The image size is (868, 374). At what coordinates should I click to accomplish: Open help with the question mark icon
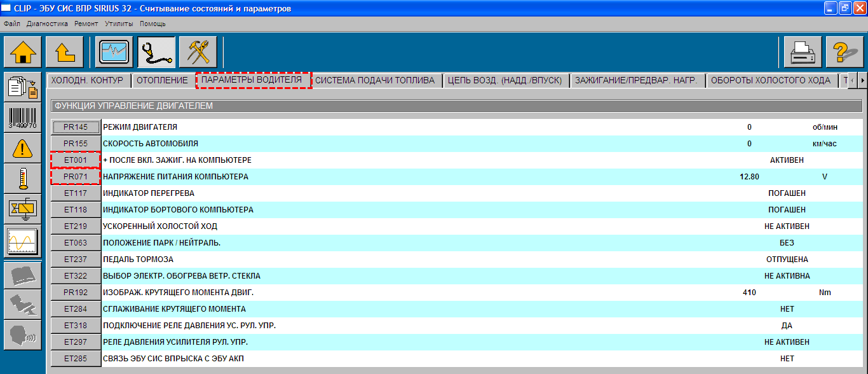[x=844, y=52]
